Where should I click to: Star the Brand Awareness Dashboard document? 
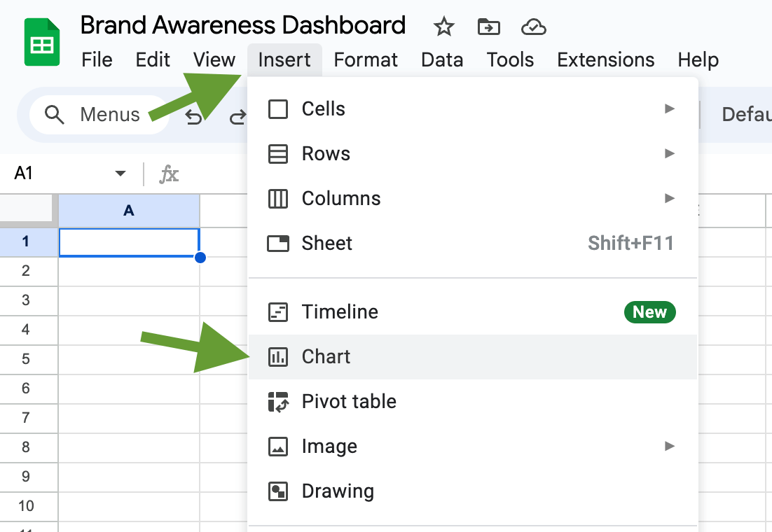coord(443,27)
